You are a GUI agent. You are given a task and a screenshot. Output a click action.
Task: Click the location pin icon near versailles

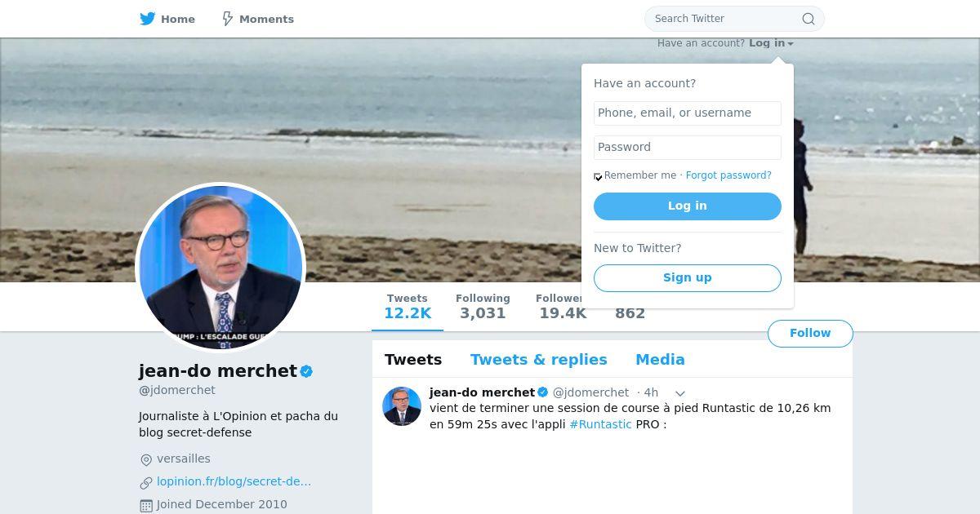[146, 460]
